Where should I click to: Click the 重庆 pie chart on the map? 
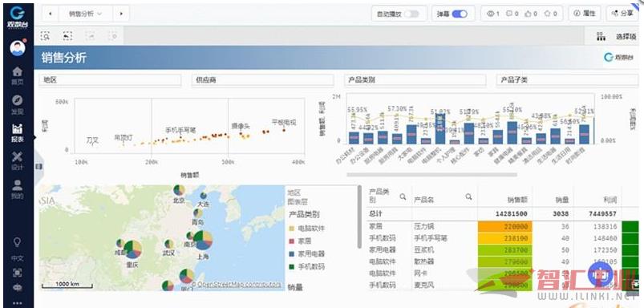pyautogui.click(x=132, y=249)
